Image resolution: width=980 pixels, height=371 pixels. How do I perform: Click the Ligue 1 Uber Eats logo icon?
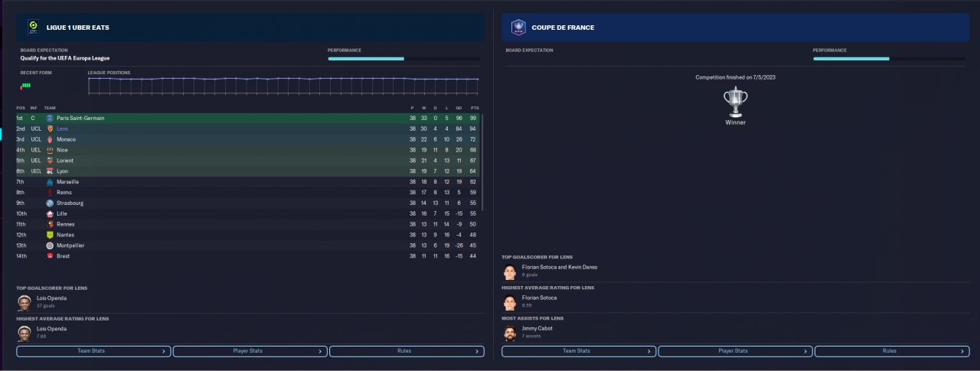[34, 27]
